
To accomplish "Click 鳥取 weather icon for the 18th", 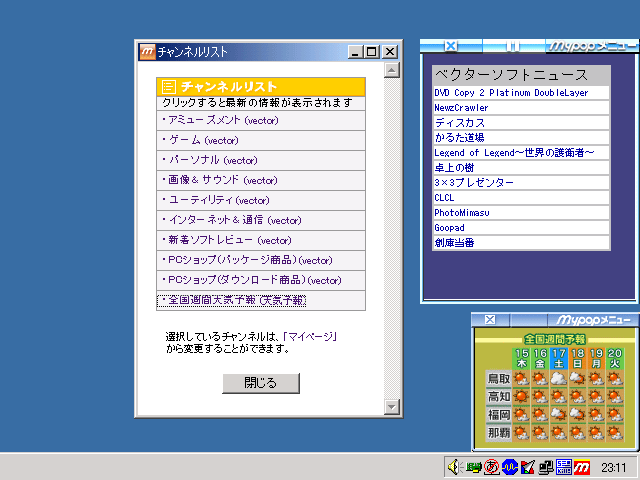I will (x=577, y=378).
